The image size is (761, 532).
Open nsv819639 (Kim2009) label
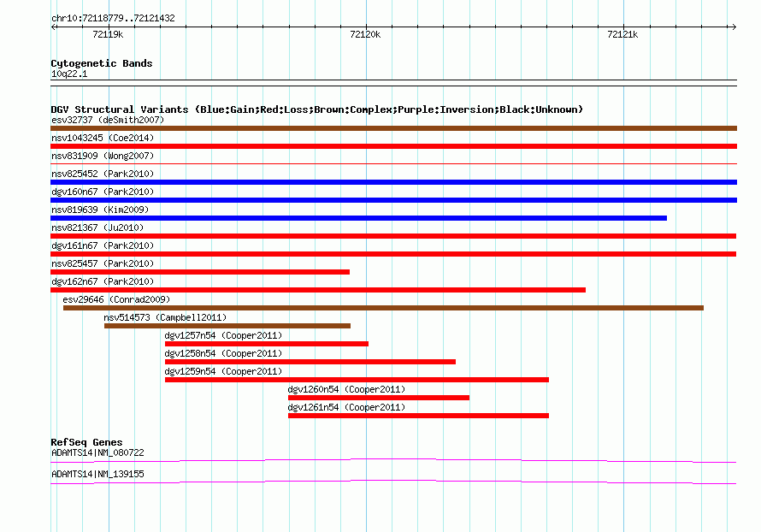(x=100, y=210)
